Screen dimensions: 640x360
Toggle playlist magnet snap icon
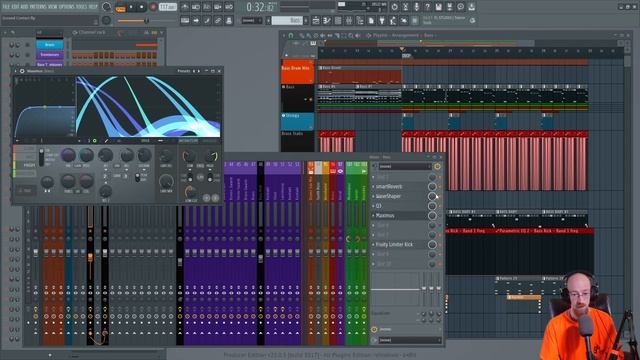coord(291,36)
